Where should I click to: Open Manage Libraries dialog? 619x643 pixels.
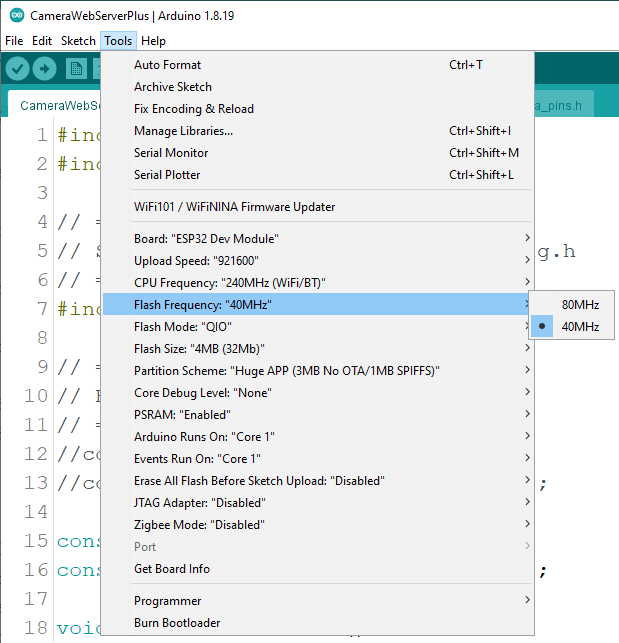318,131
